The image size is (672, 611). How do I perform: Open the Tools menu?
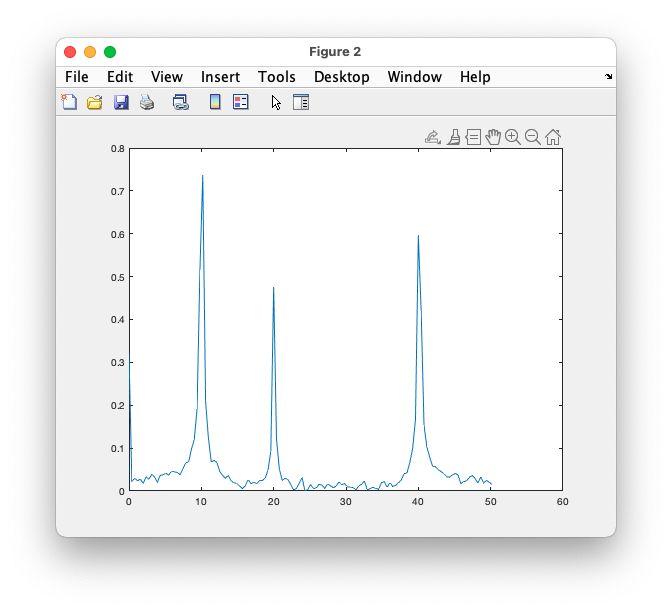tap(276, 77)
